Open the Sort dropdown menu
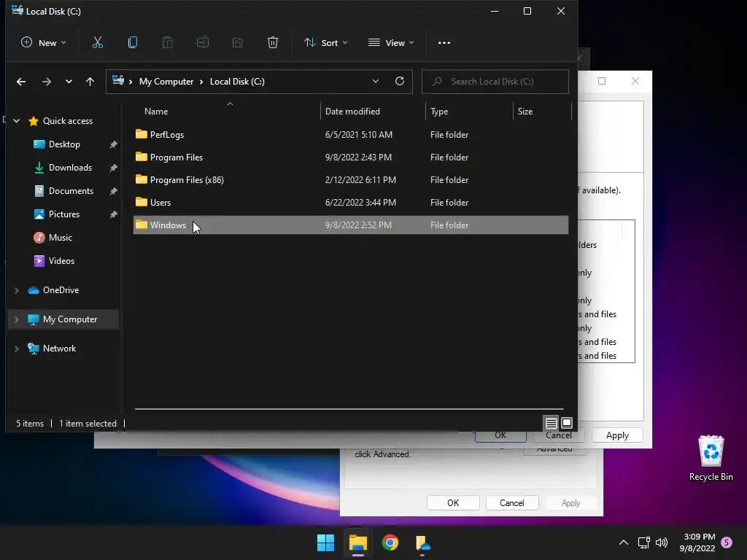Image resolution: width=747 pixels, height=560 pixels. (x=326, y=43)
